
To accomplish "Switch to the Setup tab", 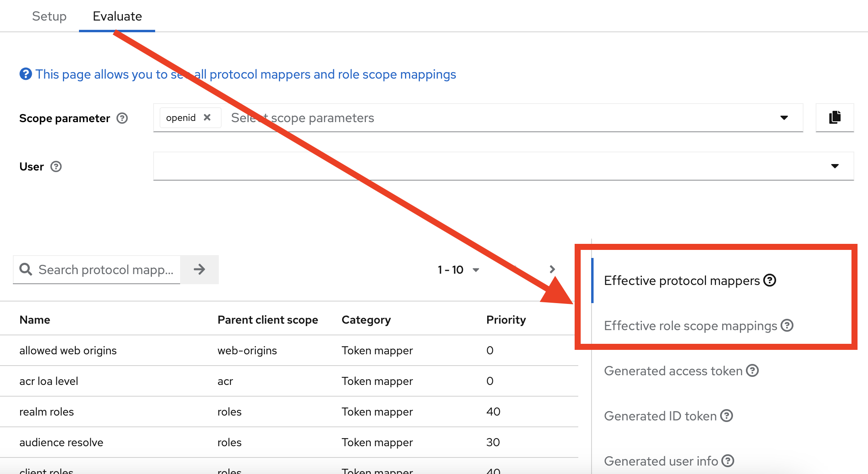I will pos(49,16).
